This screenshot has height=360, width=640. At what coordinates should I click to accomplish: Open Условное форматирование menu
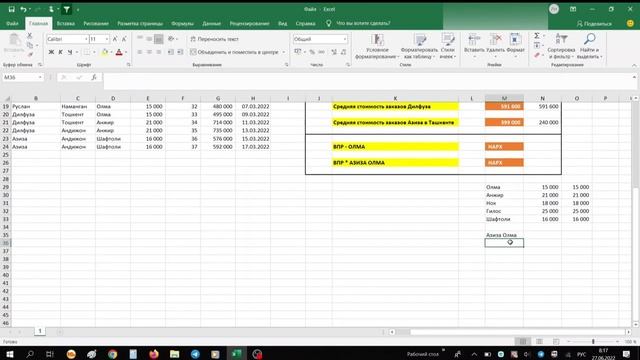(x=377, y=46)
